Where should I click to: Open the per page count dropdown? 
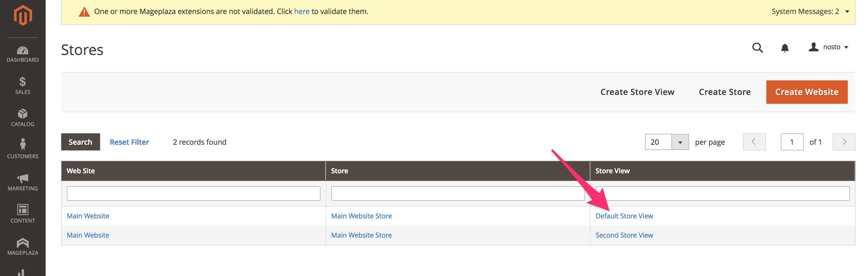point(680,142)
